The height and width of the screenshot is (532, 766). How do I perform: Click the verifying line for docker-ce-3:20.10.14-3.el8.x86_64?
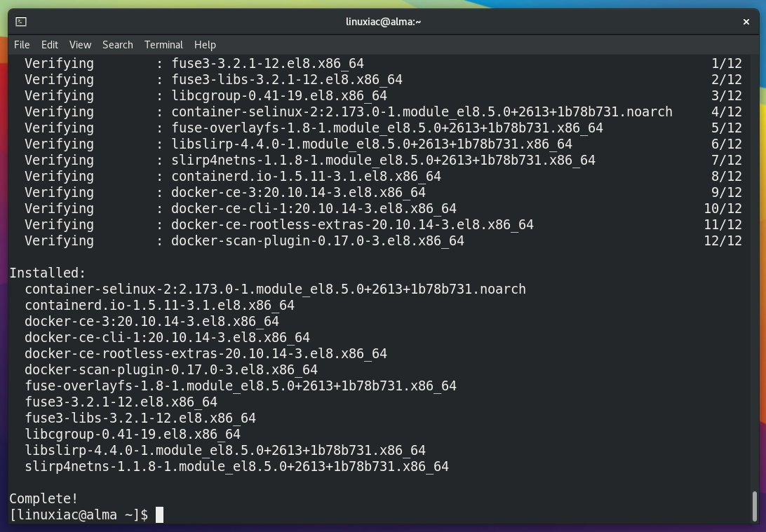(x=383, y=192)
